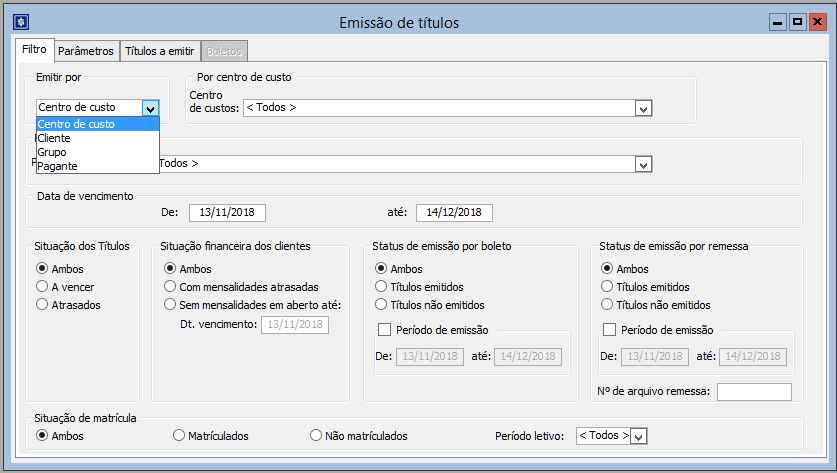Expand the Centro de custos dropdown arrow

click(643, 108)
